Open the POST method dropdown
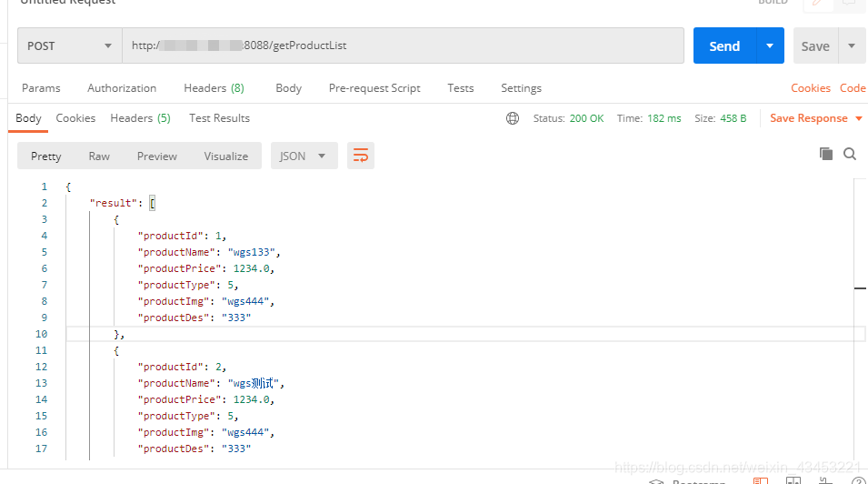The width and height of the screenshot is (868, 484). coord(70,46)
